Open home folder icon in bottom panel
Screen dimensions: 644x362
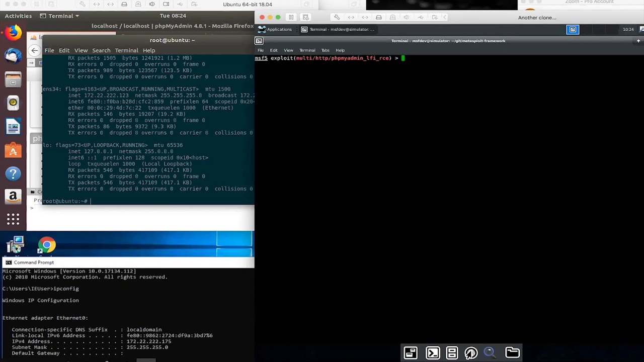[512, 353]
